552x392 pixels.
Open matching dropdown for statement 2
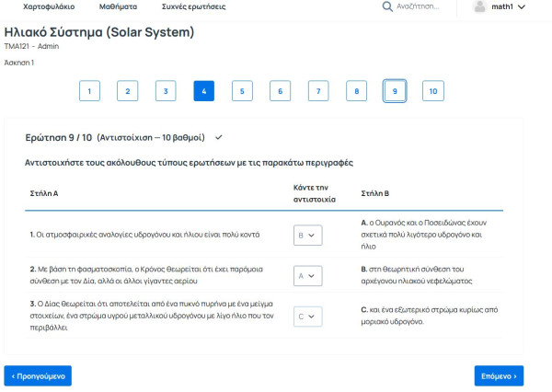coord(307,276)
